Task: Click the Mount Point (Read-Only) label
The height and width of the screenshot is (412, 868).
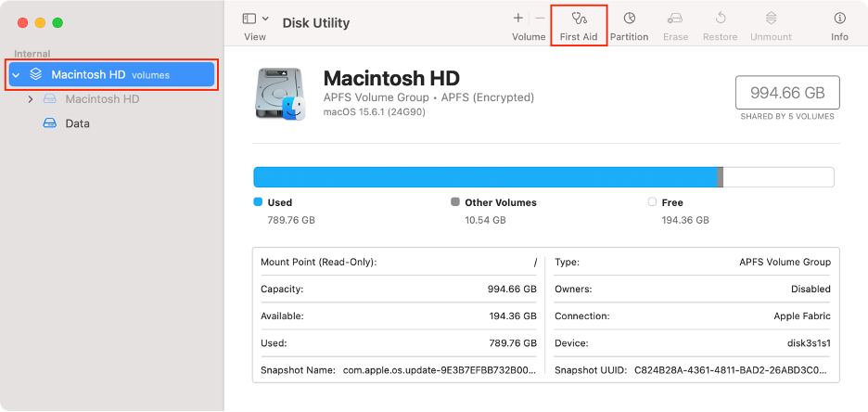Action: click(319, 262)
